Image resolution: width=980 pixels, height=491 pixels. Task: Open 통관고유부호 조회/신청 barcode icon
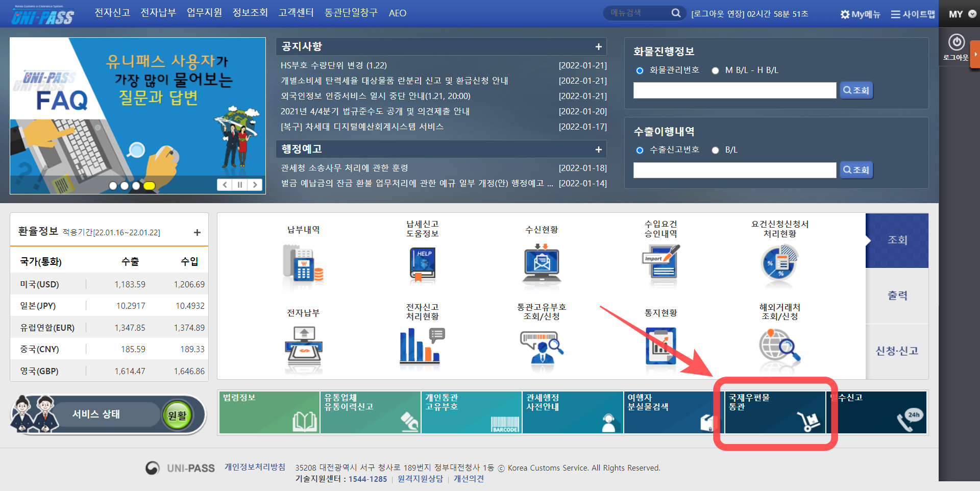point(542,347)
